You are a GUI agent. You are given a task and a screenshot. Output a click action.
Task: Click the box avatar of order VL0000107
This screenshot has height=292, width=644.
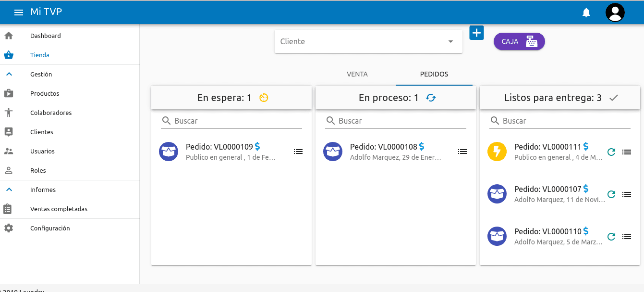pos(497,194)
